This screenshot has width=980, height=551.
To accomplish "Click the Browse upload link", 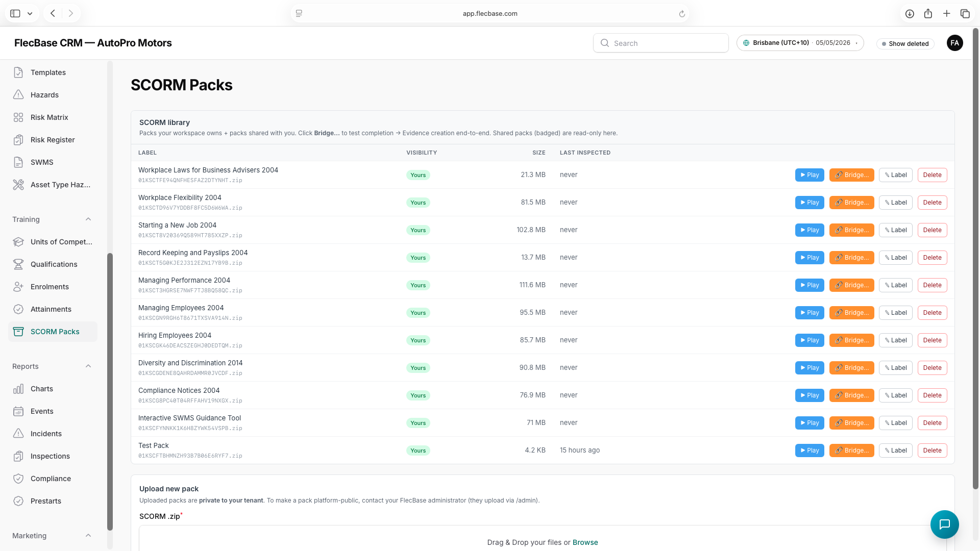I will pos(585,542).
